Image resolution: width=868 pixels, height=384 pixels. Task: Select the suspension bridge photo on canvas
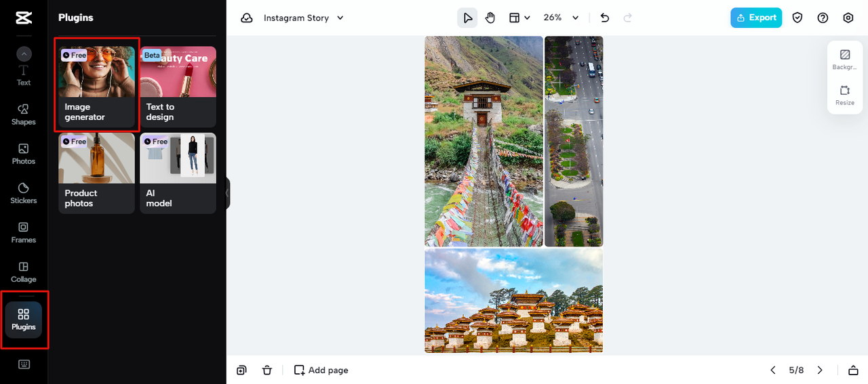[x=484, y=141]
